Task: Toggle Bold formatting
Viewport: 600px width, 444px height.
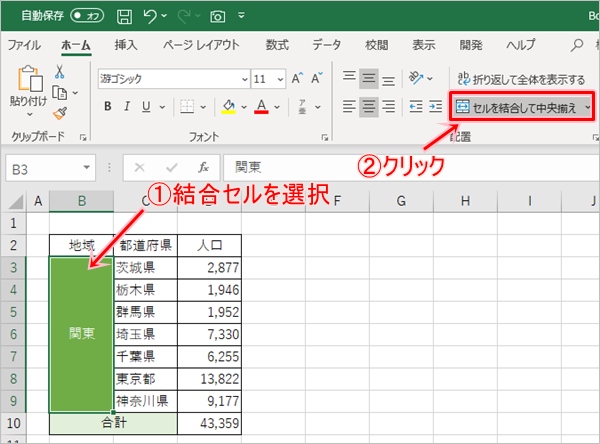Action: click(x=108, y=106)
